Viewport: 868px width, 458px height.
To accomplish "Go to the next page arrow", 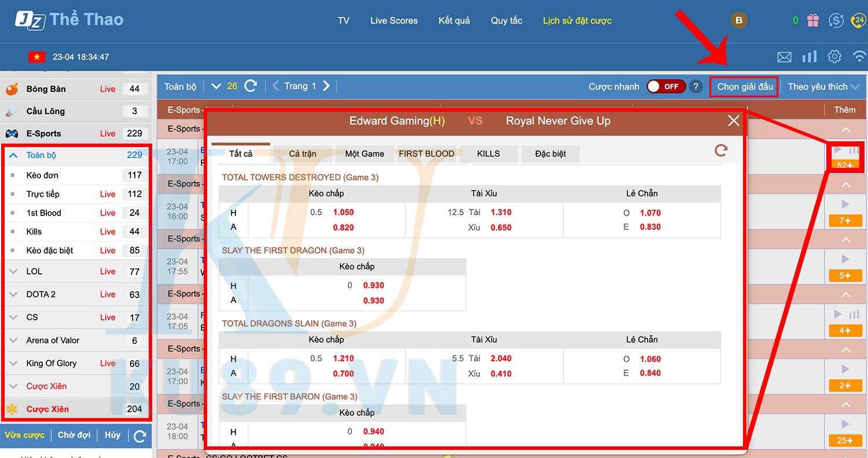I will (x=326, y=86).
